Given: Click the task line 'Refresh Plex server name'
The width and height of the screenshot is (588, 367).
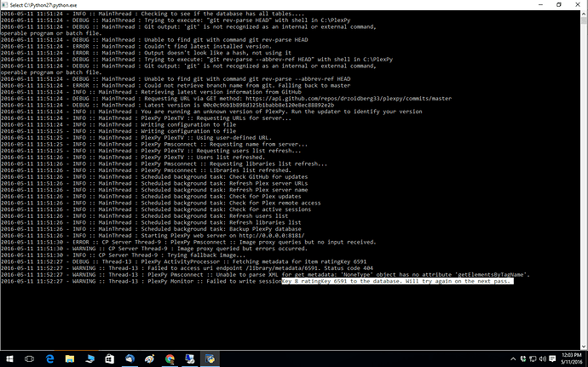Looking at the screenshot, I should (154, 190).
